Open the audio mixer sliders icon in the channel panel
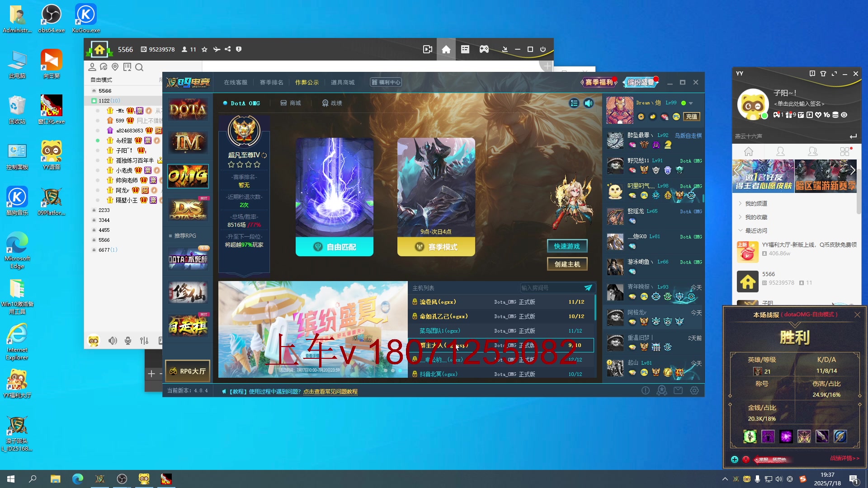Viewport: 868px width, 488px height. point(144,341)
